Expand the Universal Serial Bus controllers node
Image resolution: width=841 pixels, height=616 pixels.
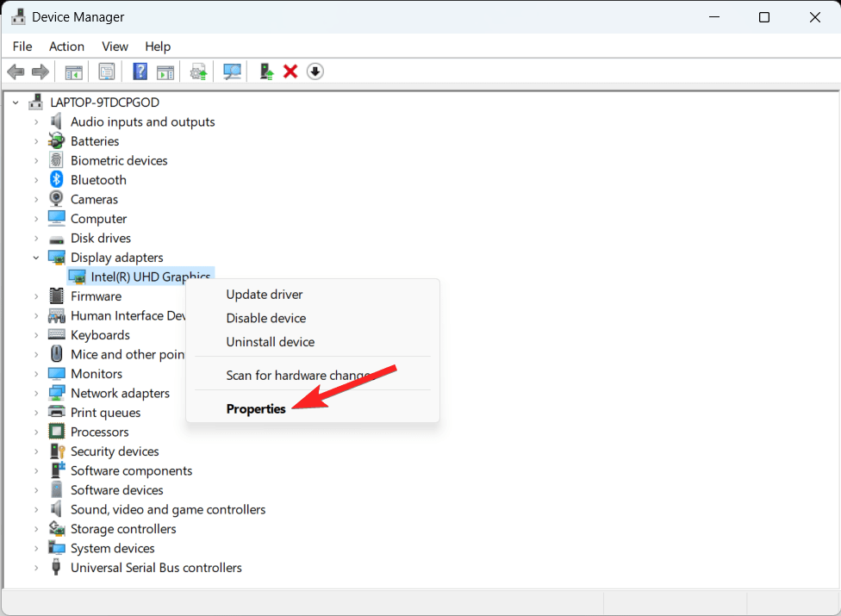(x=36, y=568)
